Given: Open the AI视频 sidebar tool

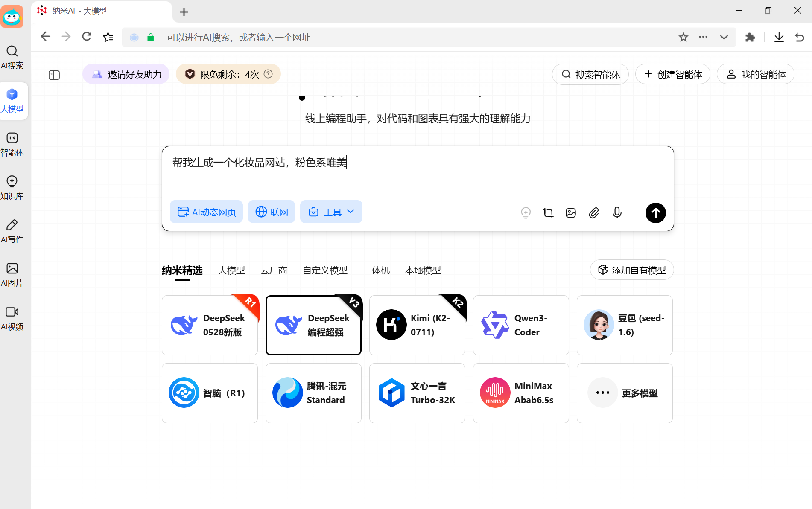Looking at the screenshot, I should 12,318.
